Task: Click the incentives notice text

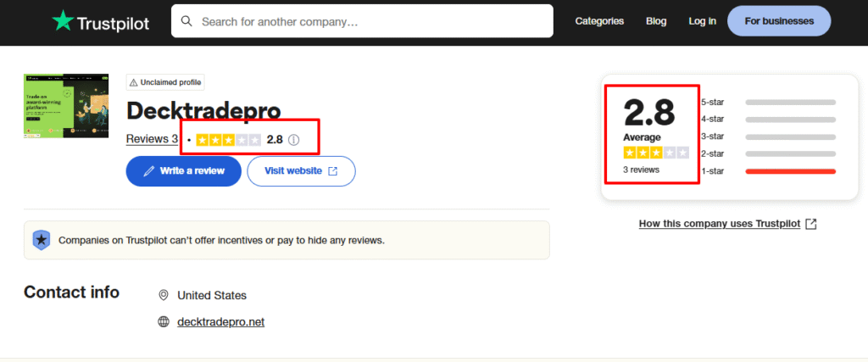Action: tap(221, 241)
